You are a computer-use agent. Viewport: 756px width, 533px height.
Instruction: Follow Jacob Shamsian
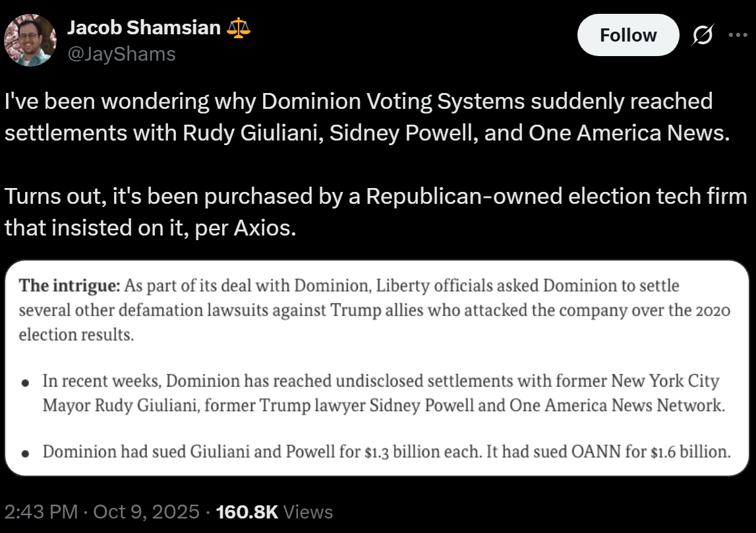(627, 35)
